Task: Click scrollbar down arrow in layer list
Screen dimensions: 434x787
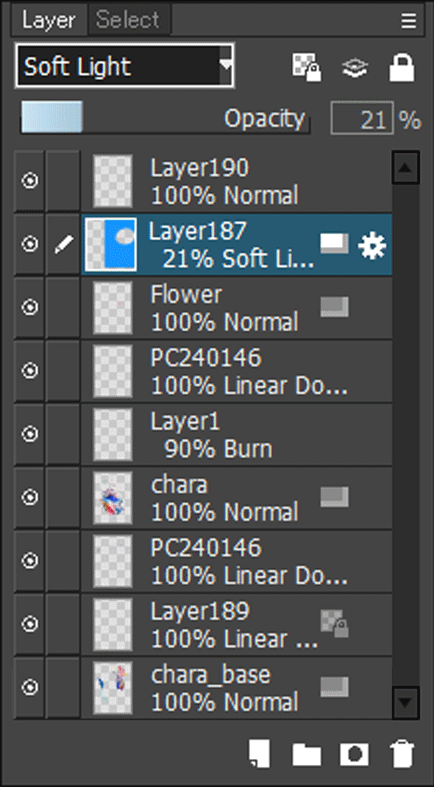Action: [405, 701]
